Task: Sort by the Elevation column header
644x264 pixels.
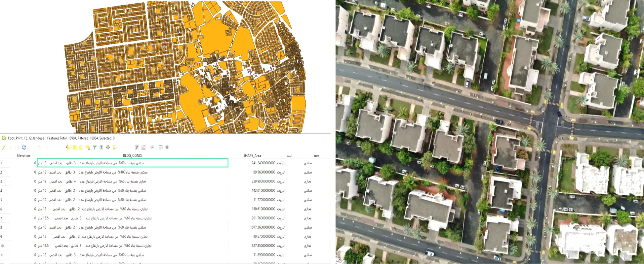Action: [23, 156]
